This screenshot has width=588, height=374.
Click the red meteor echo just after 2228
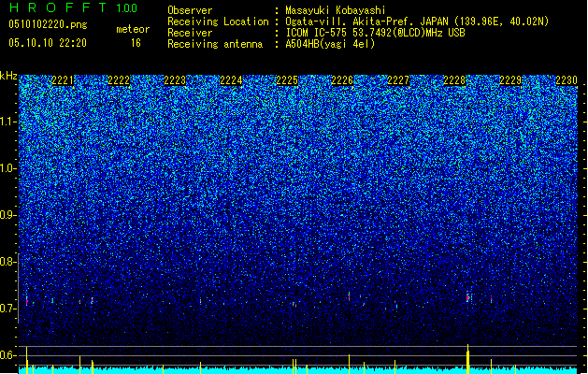pyautogui.click(x=468, y=298)
